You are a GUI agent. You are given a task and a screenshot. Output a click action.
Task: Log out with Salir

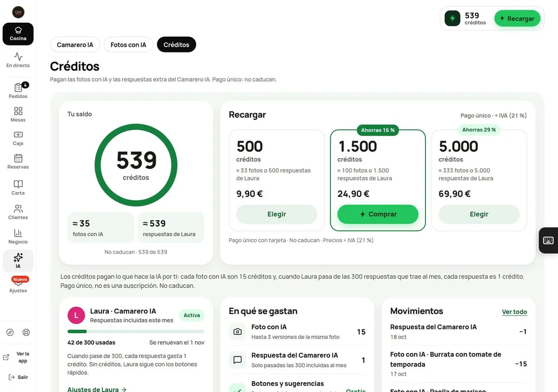tap(18, 377)
